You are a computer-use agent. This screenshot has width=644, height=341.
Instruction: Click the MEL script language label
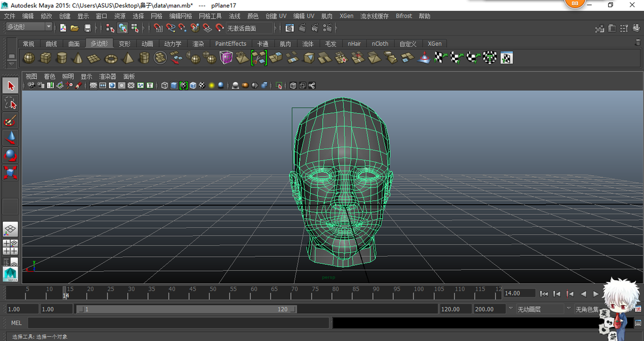[16, 323]
